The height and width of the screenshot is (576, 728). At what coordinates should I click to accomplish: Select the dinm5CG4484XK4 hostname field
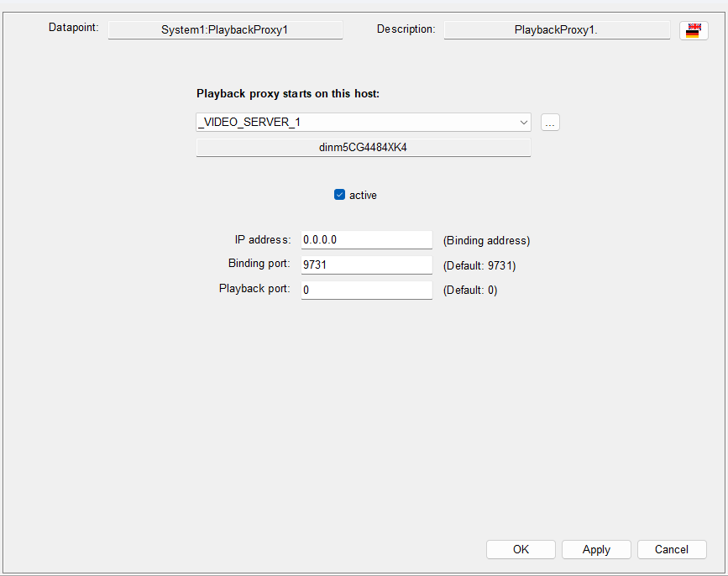point(363,148)
